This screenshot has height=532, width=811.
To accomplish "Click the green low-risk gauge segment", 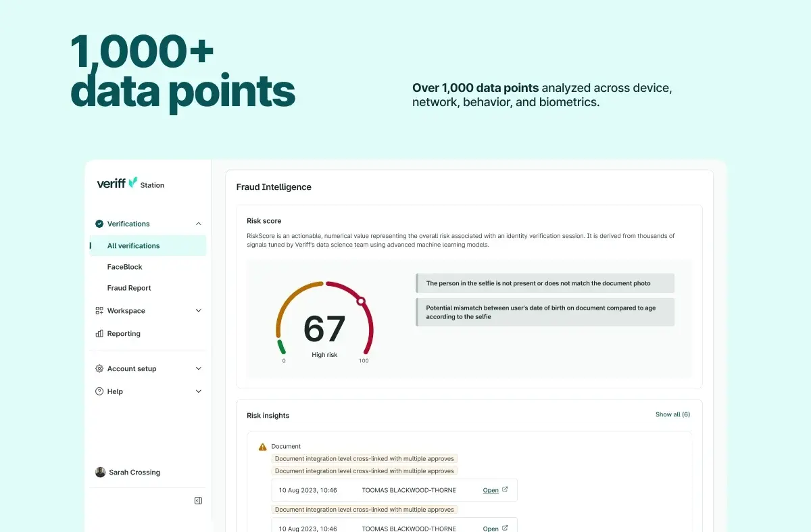I will point(281,347).
